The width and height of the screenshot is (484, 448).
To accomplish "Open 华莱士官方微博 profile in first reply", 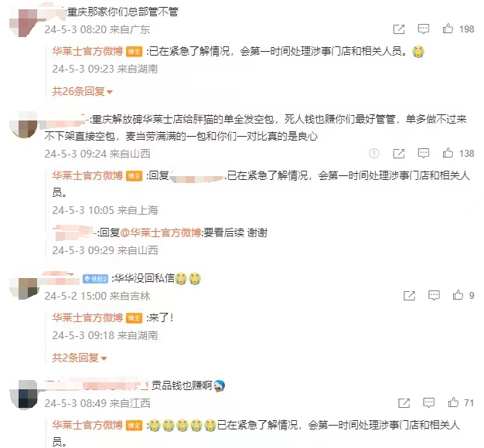I will [x=87, y=51].
